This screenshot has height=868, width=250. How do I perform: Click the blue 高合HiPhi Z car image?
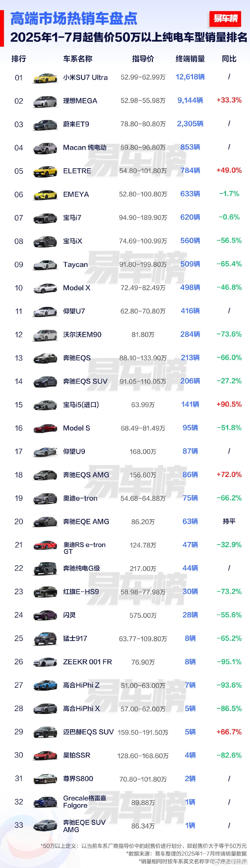pos(45,685)
